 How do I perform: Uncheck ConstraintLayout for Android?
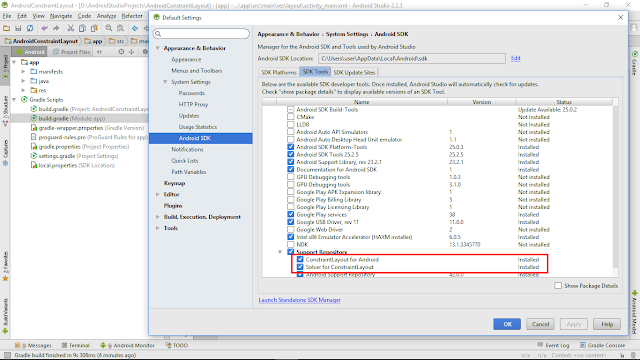(x=300, y=259)
